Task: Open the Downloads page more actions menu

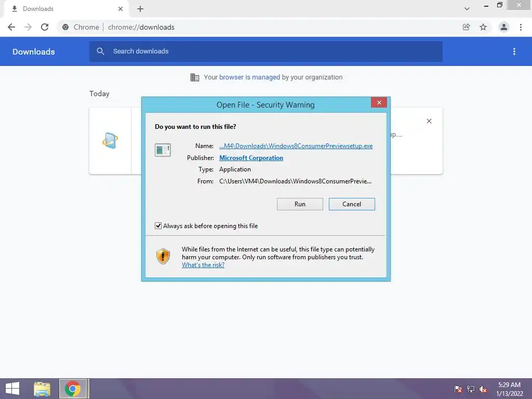Action: 514,51
